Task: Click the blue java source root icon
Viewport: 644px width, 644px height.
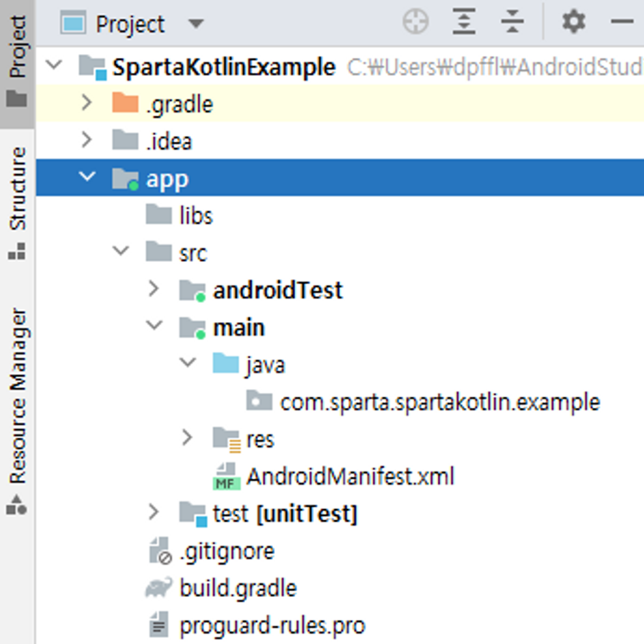Action: (x=226, y=363)
